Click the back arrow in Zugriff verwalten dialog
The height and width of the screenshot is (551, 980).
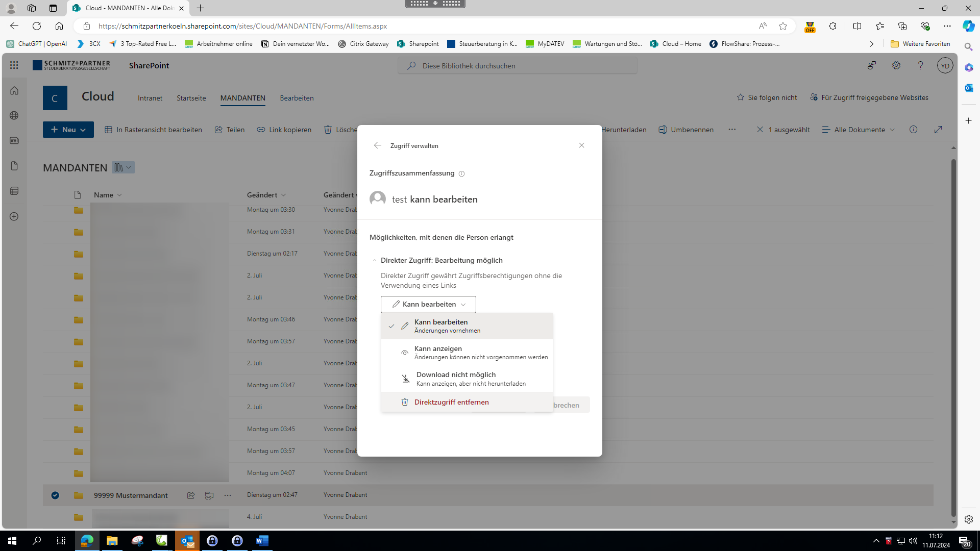coord(377,145)
